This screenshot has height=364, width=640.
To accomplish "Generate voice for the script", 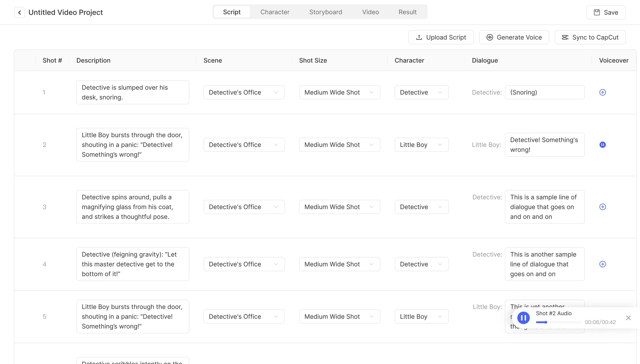I will point(514,37).
